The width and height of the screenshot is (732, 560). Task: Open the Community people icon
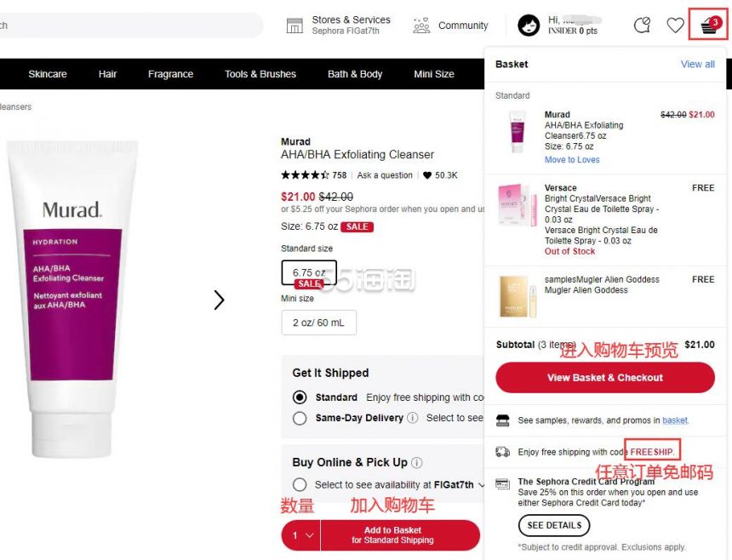pos(421,26)
